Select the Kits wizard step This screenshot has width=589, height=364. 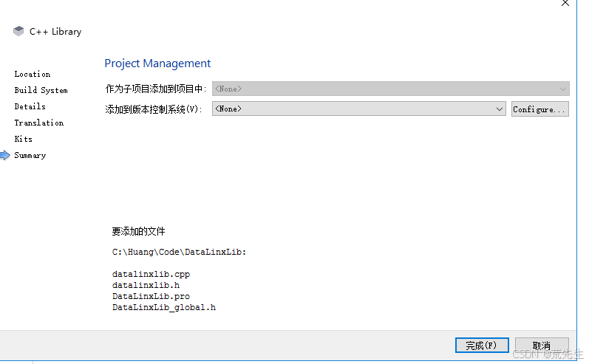24,139
